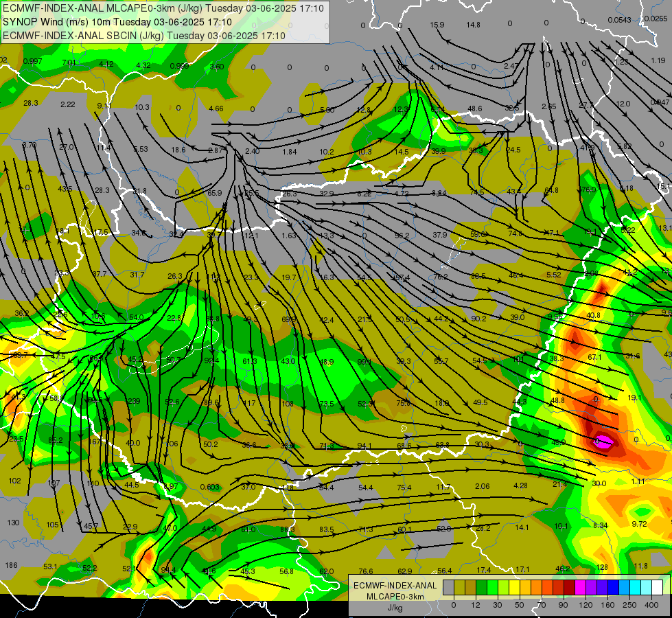Select the white legend color swatch
The height and width of the screenshot is (618, 672).
(657, 588)
